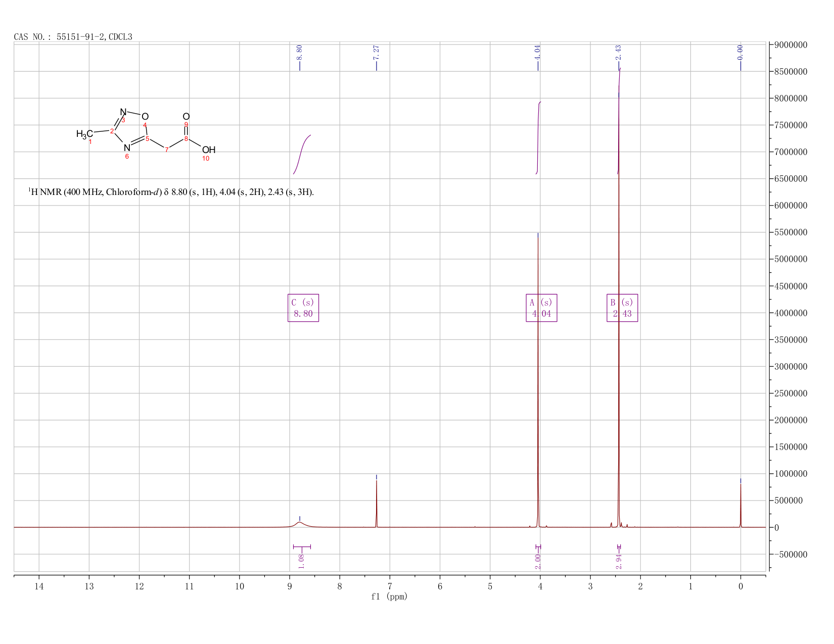
Task: Click the CAS NO. title text
Action: (x=73, y=37)
